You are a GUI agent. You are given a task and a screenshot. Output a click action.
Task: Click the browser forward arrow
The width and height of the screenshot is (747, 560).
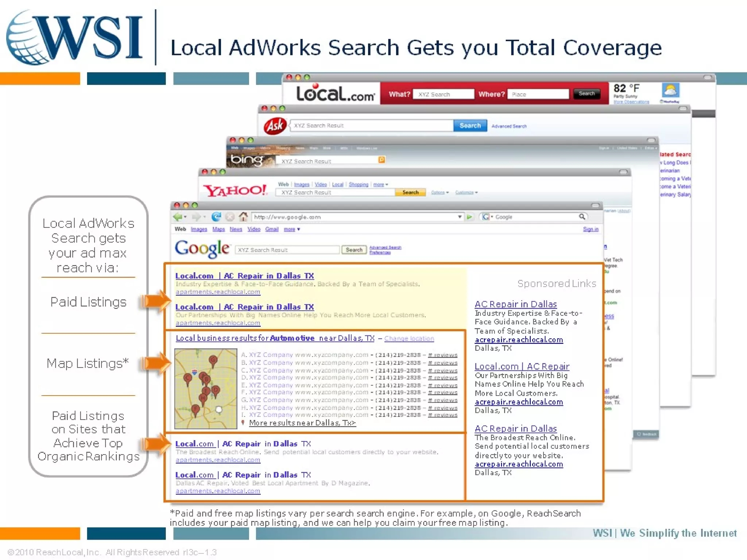196,217
